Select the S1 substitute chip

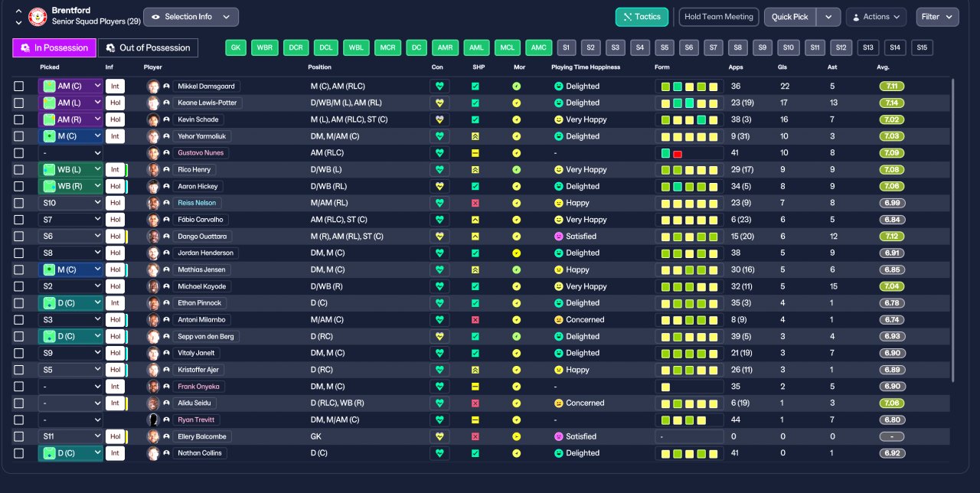point(567,47)
